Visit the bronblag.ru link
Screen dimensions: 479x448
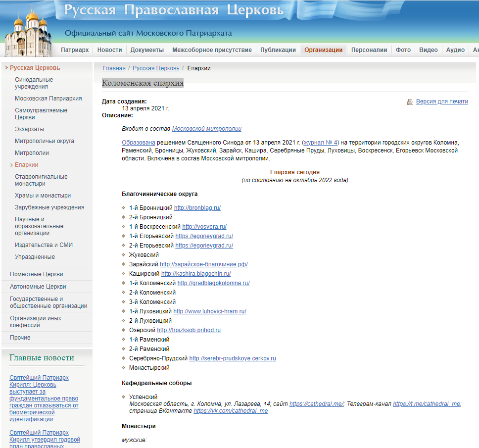[x=197, y=208]
